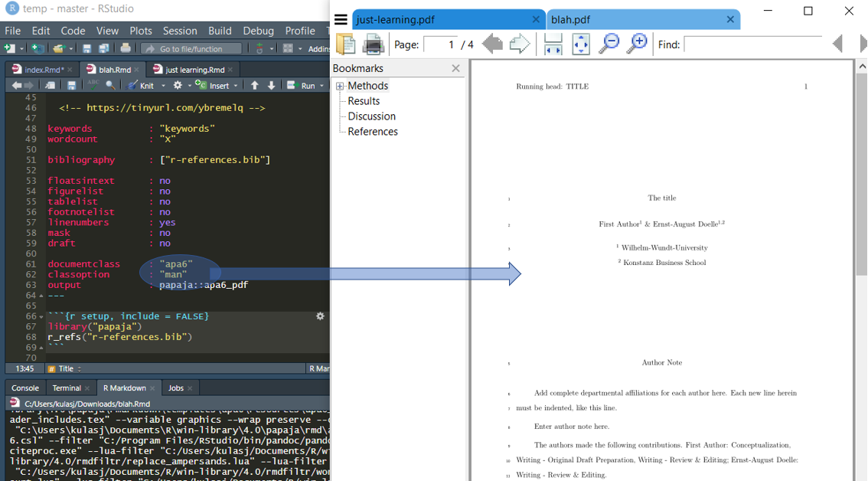Click the Open File folder icon
The image size is (868, 481).
[x=58, y=49]
